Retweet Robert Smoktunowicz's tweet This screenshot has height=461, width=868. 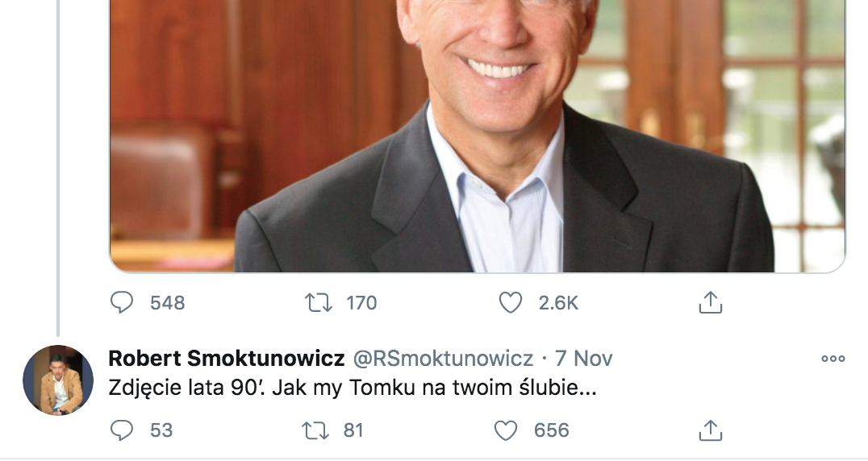(315, 430)
